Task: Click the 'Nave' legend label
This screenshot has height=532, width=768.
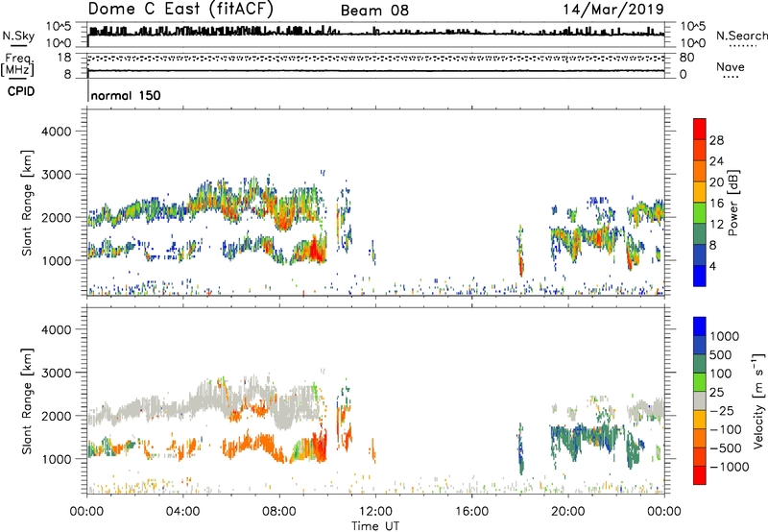Action: click(x=731, y=67)
